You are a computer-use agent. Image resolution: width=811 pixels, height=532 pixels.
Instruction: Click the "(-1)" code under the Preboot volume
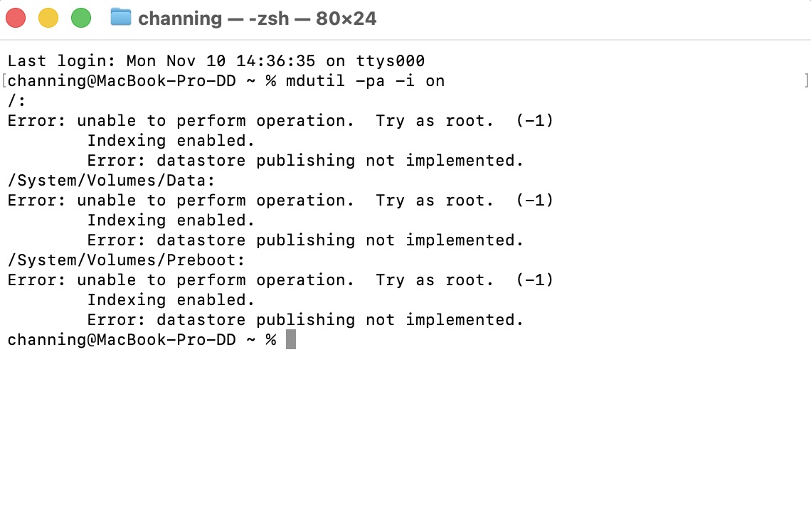point(534,280)
